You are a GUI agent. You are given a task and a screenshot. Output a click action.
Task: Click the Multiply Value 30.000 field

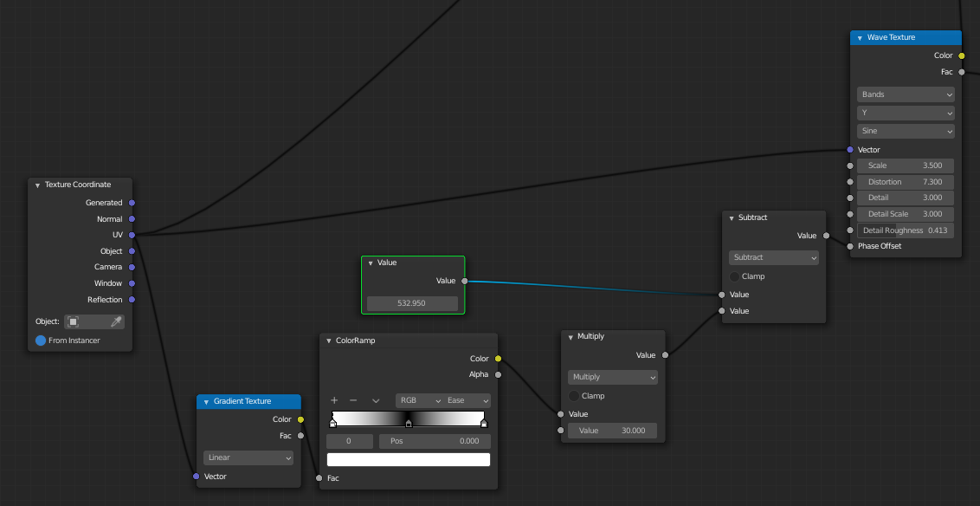pyautogui.click(x=612, y=431)
